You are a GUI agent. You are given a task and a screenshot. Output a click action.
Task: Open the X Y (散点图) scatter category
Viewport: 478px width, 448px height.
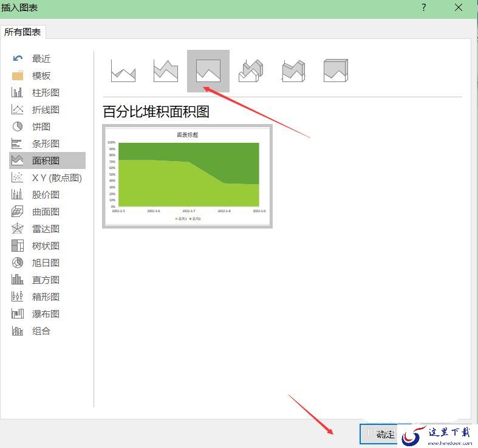click(56, 177)
